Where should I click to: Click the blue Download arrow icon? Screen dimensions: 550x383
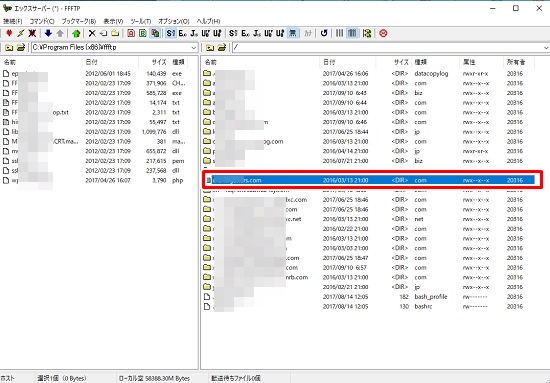point(48,33)
